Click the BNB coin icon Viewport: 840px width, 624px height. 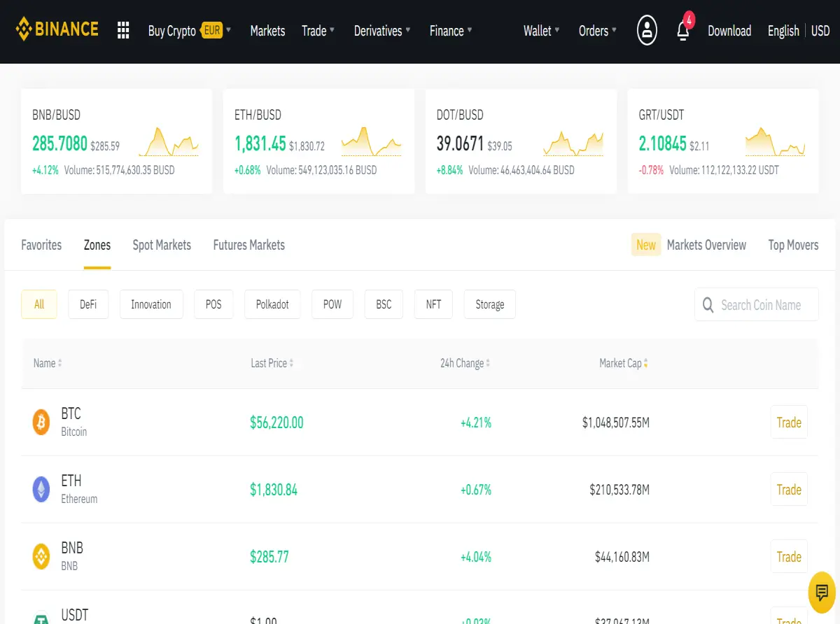(41, 557)
